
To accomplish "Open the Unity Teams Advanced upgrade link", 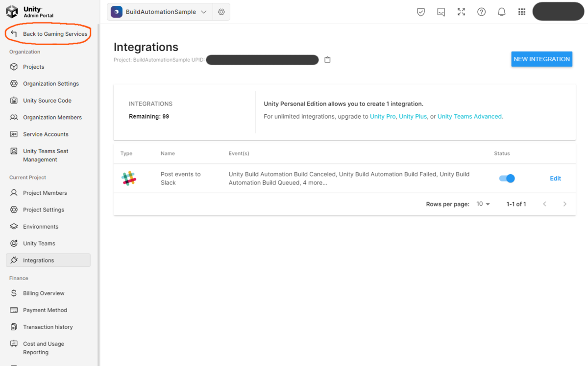I will [x=469, y=116].
